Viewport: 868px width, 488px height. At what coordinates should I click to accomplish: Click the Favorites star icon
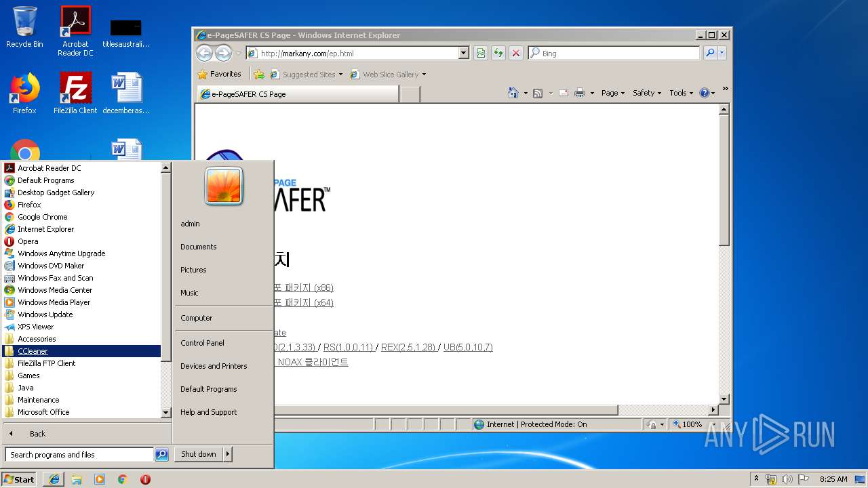coord(202,75)
